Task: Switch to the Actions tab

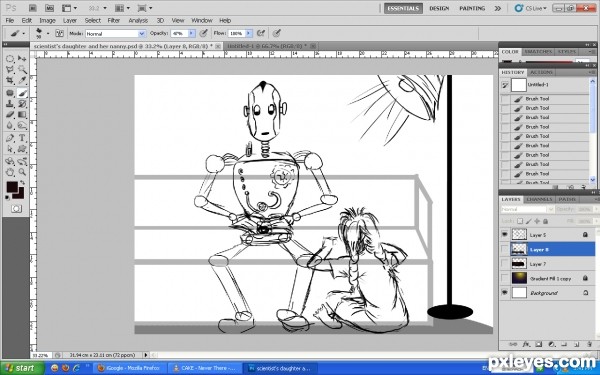Action: (541, 72)
